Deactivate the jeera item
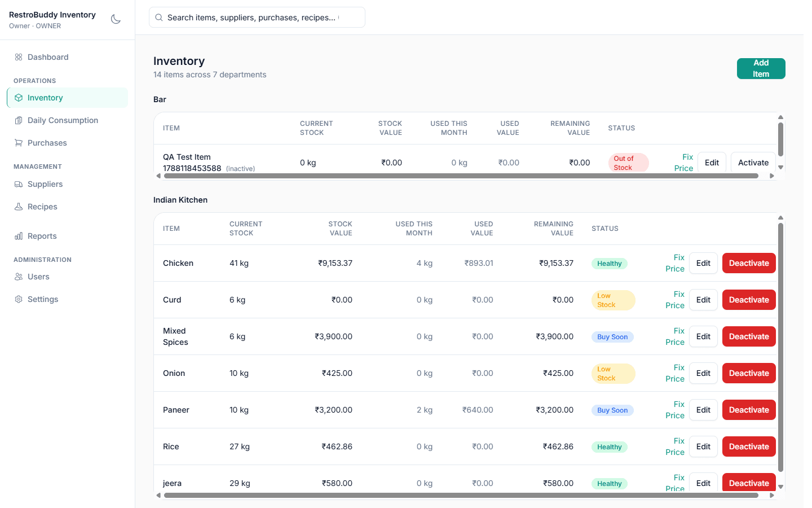The height and width of the screenshot is (508, 812). click(x=749, y=483)
